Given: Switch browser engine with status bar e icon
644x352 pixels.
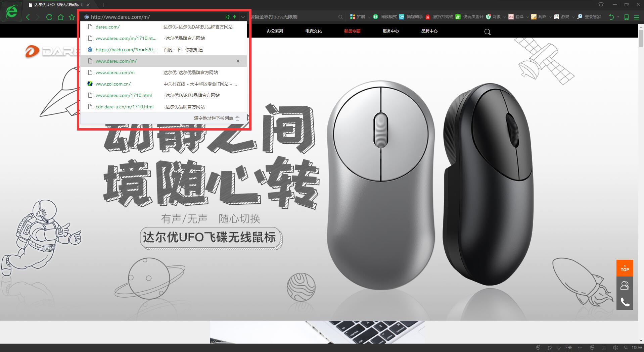Looking at the screenshot, I should pos(592,348).
